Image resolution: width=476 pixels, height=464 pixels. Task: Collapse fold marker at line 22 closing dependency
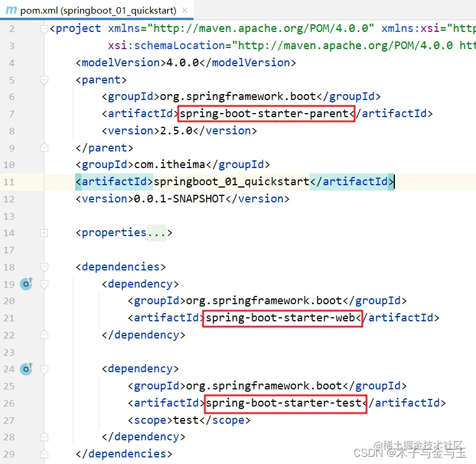(x=44, y=335)
